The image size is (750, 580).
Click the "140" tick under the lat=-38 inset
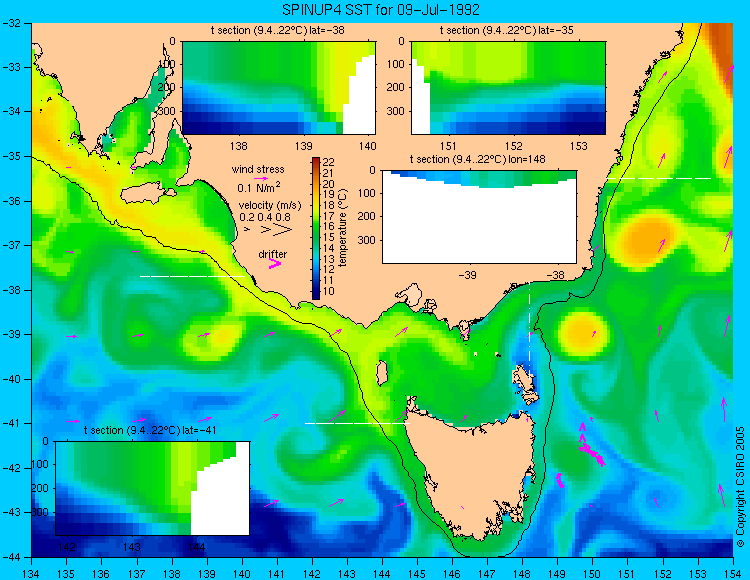coord(368,146)
